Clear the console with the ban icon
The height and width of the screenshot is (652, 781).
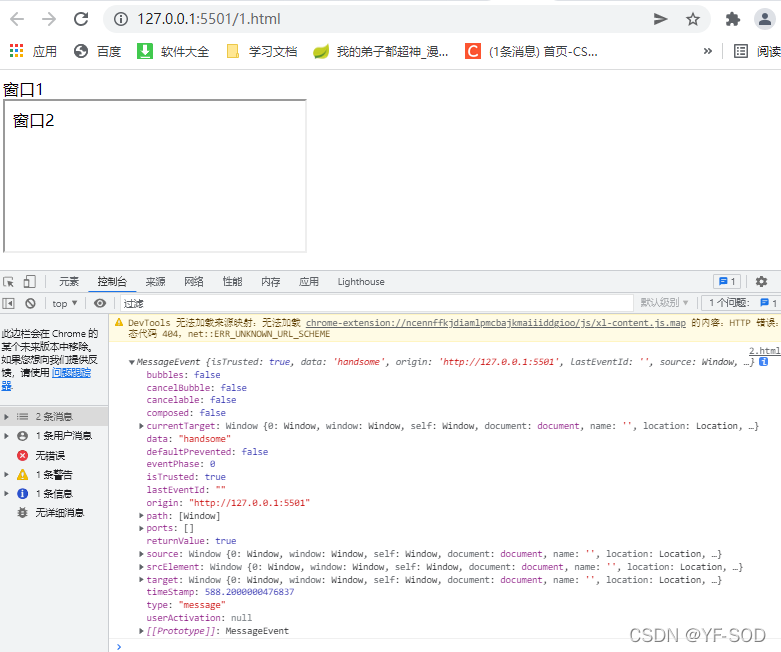click(x=30, y=303)
